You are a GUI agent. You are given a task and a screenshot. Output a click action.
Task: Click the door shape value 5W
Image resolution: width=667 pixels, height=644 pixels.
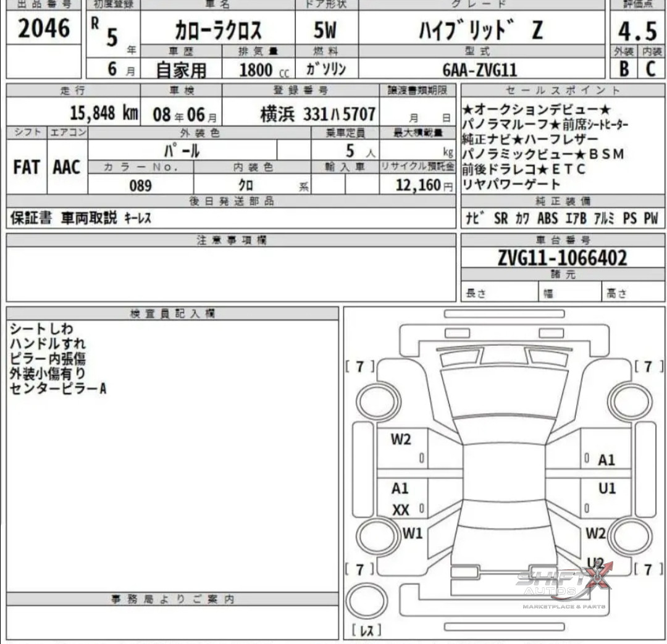click(325, 30)
